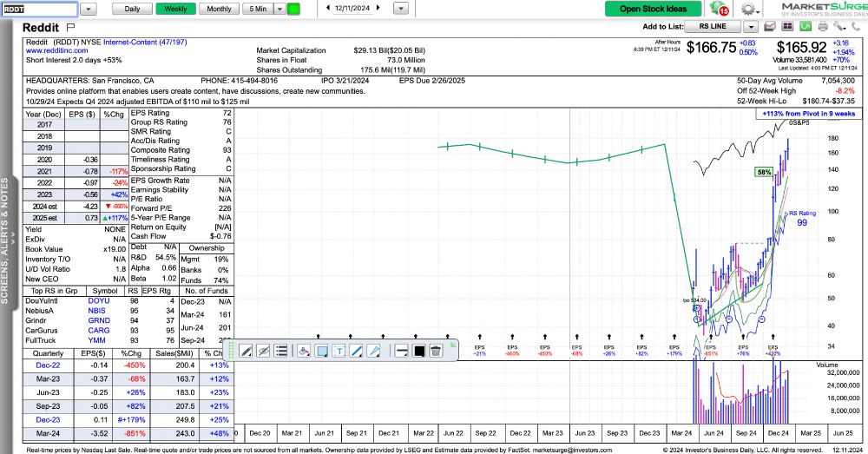
Task: Click the 12/11/2024 date field
Action: [352, 8]
